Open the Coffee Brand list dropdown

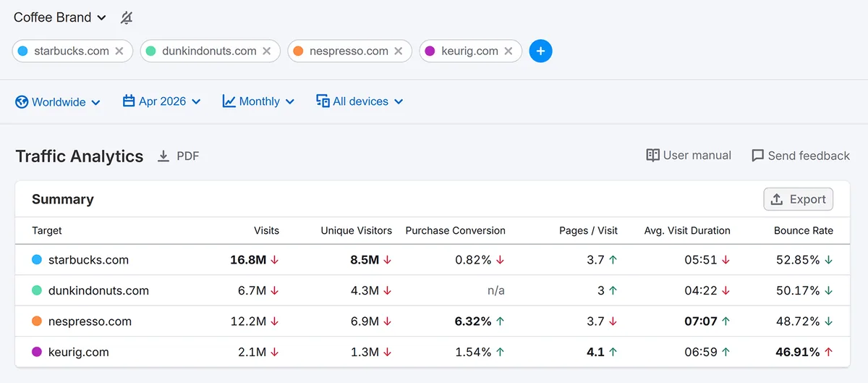[x=60, y=17]
